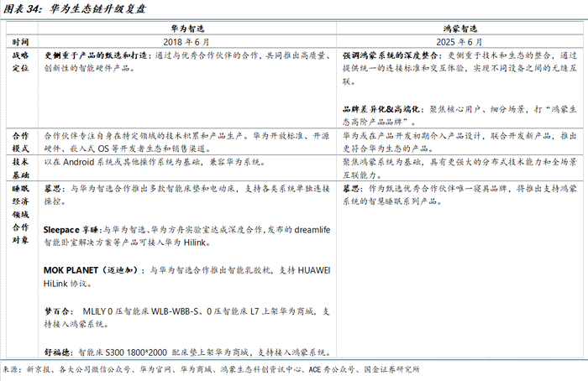Click '慕思' entry in 鸿蒙智选 column
Screen dimensions: 588x381
(x=351, y=189)
